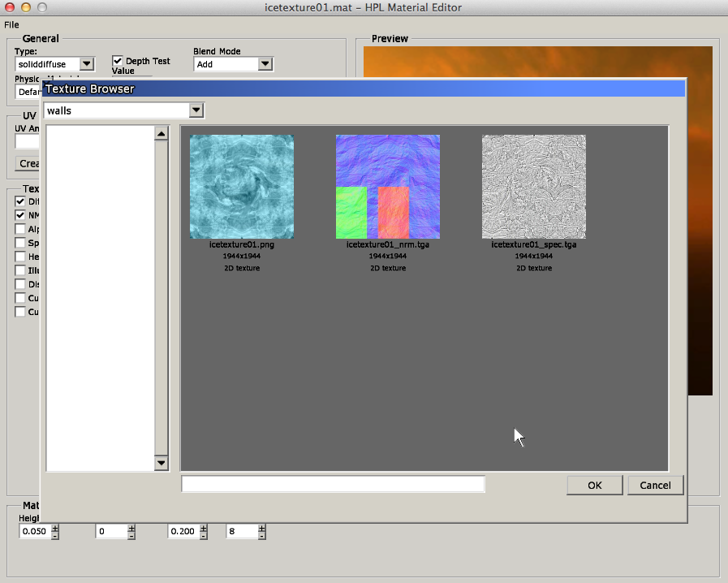Expand the walls folder dropdown in Texture Browser
The width and height of the screenshot is (728, 583).
tap(196, 110)
